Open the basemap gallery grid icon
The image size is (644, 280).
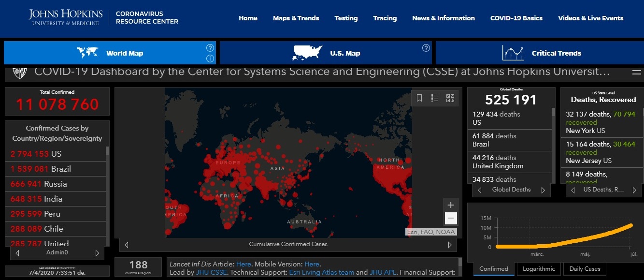pyautogui.click(x=450, y=98)
